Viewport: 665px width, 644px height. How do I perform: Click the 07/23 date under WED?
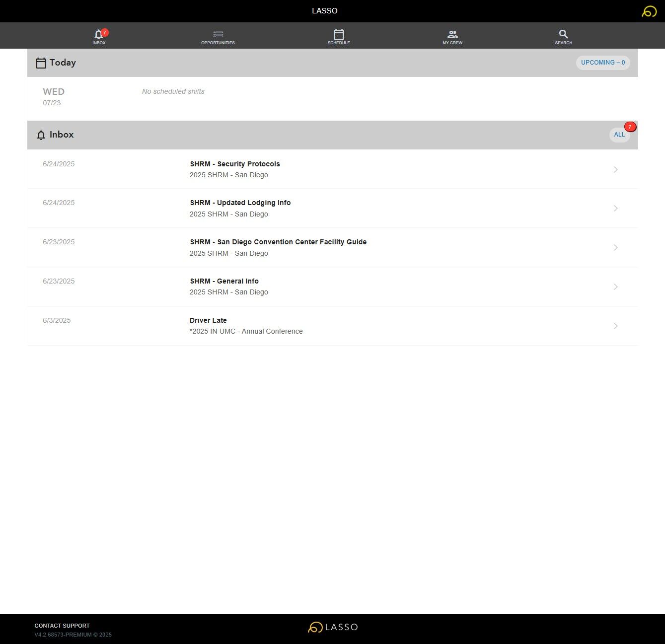click(52, 103)
